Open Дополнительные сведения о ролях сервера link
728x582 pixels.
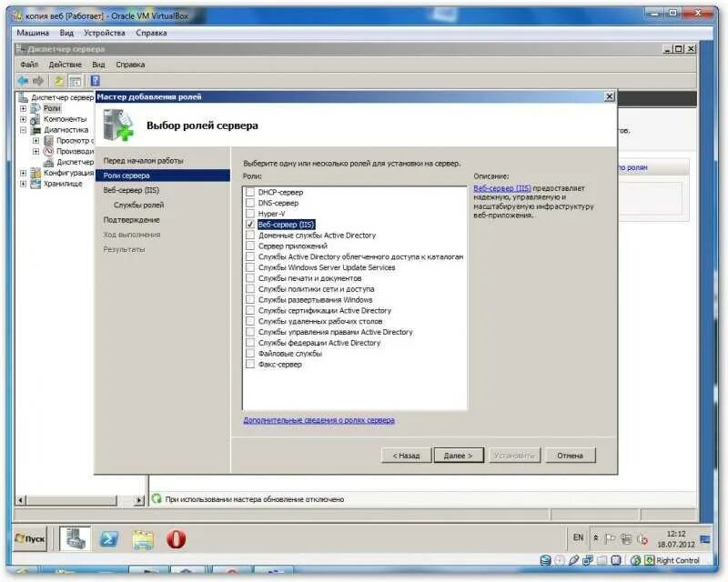click(x=319, y=420)
